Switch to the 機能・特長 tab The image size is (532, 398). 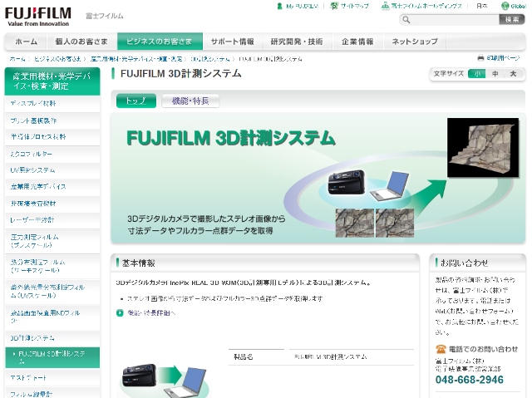190,101
